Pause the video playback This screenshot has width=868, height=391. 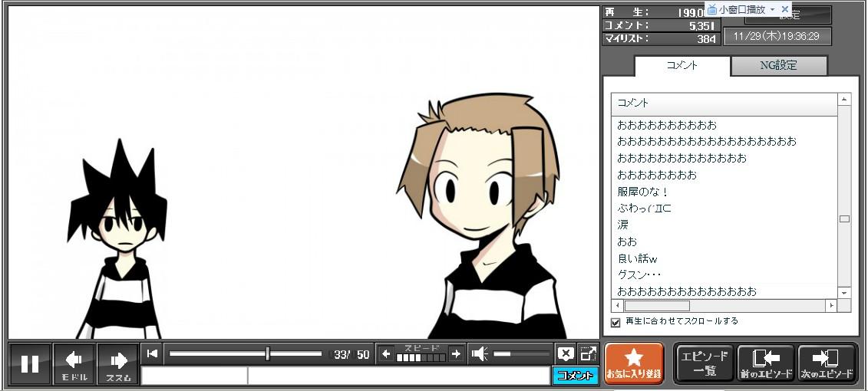tap(30, 363)
